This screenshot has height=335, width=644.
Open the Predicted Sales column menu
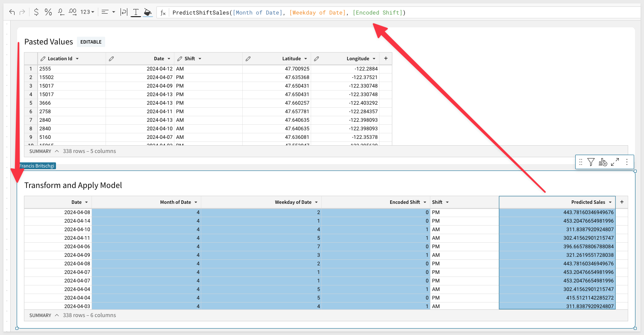pos(610,202)
